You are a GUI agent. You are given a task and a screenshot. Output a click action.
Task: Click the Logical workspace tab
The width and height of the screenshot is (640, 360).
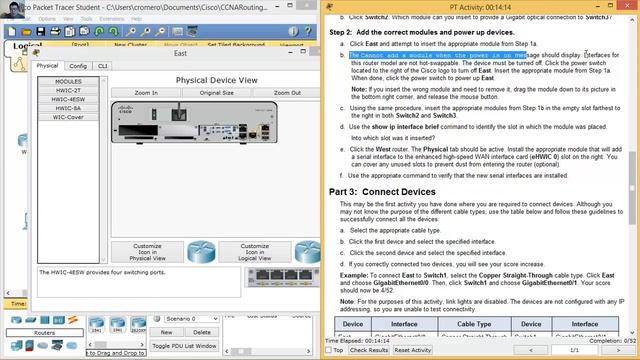(x=27, y=45)
